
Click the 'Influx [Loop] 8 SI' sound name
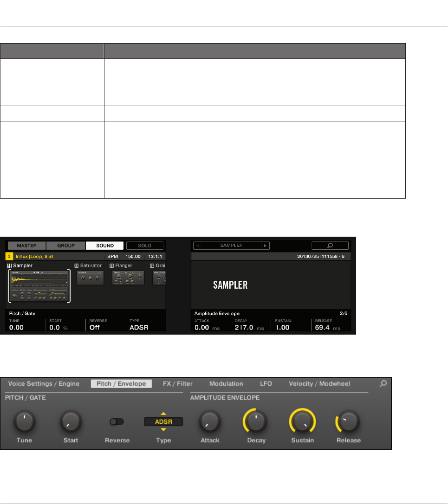(34, 257)
